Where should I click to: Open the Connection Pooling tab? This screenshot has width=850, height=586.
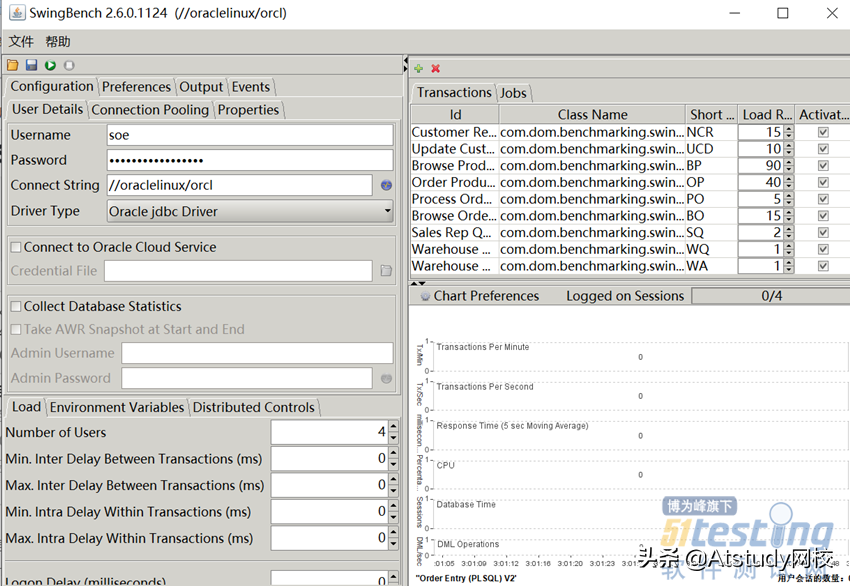[150, 110]
